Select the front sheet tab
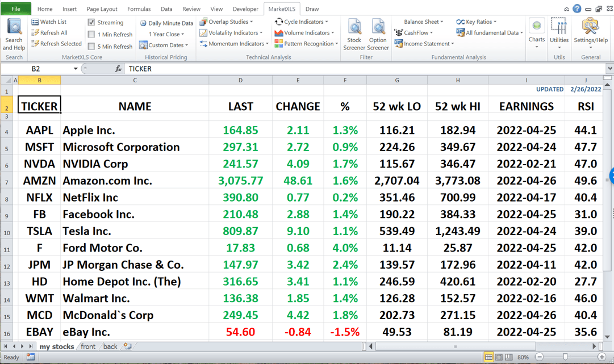The width and height of the screenshot is (614, 364). (88, 346)
